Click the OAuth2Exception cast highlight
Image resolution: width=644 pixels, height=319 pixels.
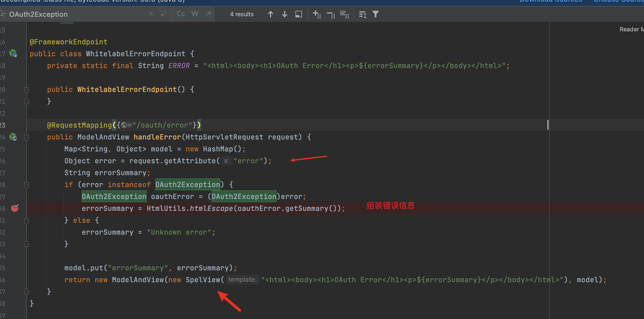pyautogui.click(x=244, y=197)
